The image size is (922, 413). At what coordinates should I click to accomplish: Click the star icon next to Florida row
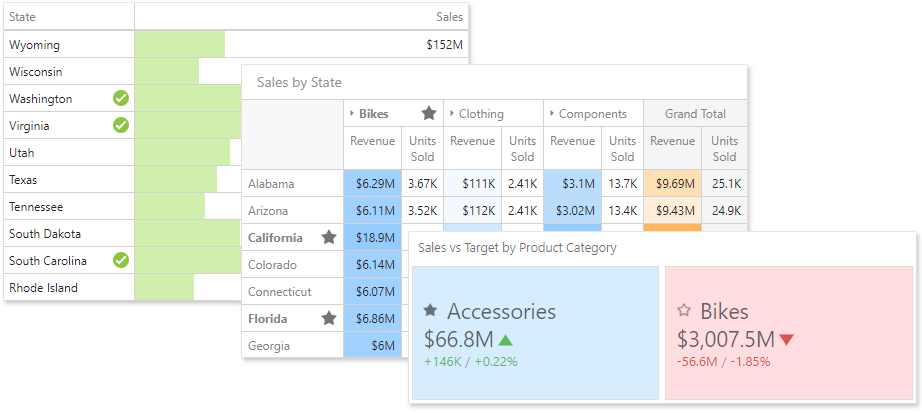pos(328,319)
